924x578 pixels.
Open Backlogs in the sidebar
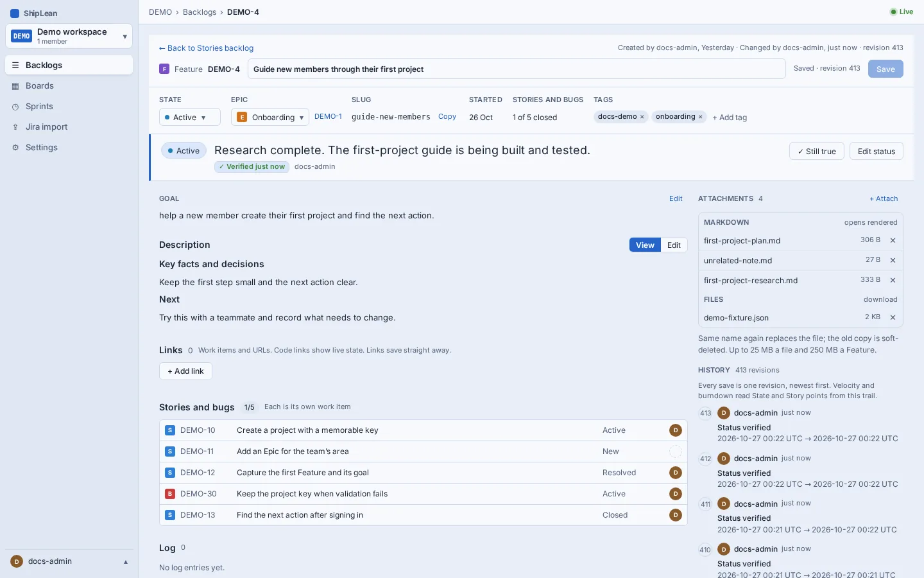coord(69,66)
